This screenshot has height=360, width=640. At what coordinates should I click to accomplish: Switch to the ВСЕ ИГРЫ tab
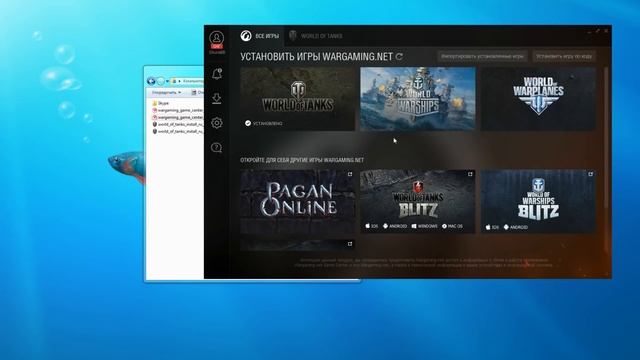point(260,36)
